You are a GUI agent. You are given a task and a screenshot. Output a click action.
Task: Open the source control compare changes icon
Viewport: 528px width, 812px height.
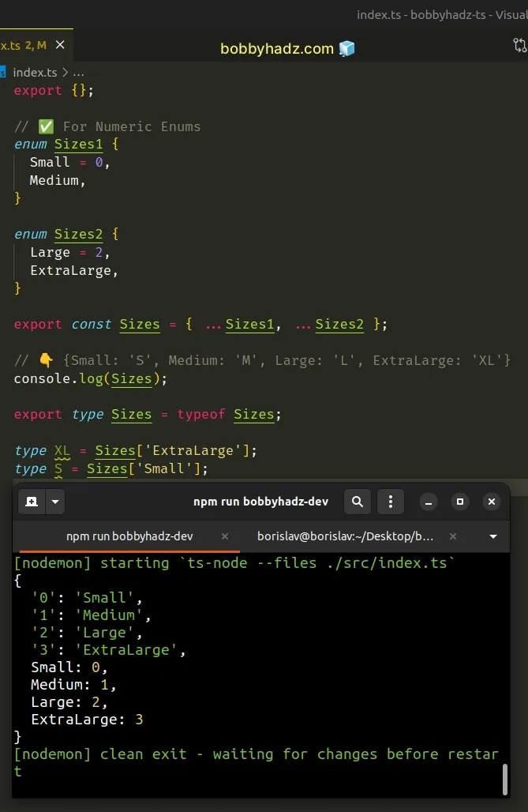520,46
